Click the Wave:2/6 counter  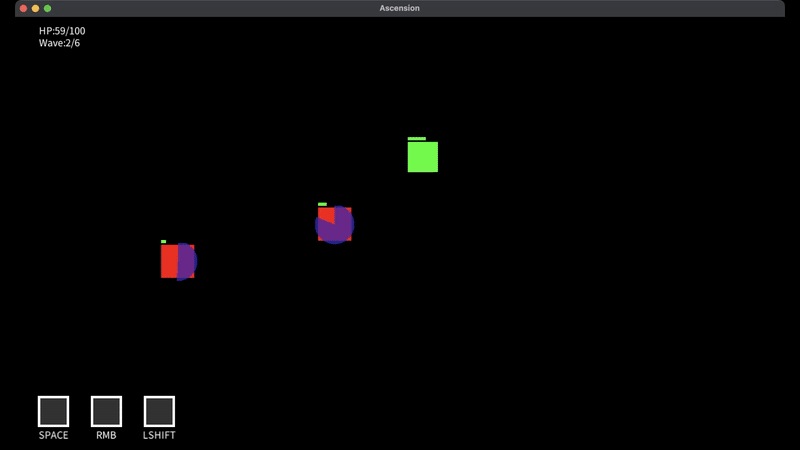pyautogui.click(x=59, y=43)
